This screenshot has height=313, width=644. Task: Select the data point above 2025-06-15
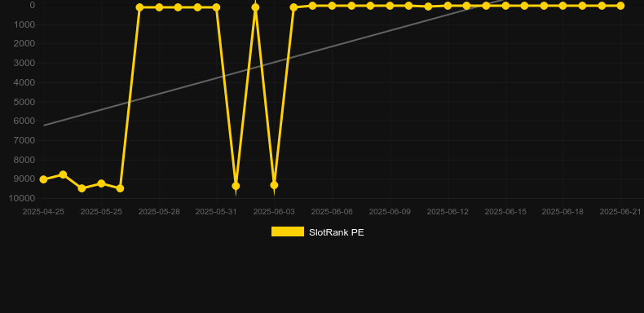505,6
